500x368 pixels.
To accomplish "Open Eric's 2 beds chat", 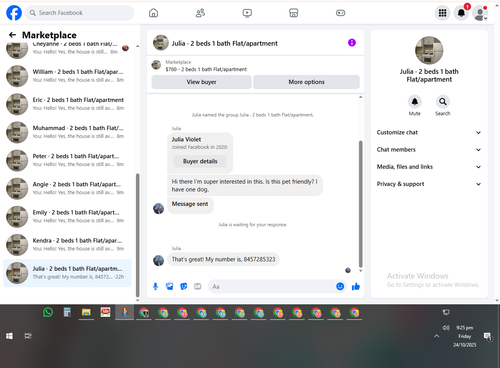I will (x=67, y=104).
